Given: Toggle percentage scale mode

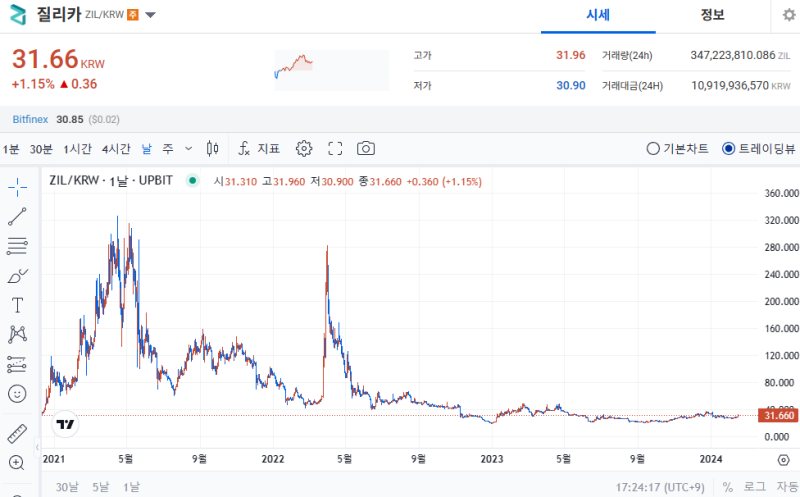Looking at the screenshot, I should [728, 487].
